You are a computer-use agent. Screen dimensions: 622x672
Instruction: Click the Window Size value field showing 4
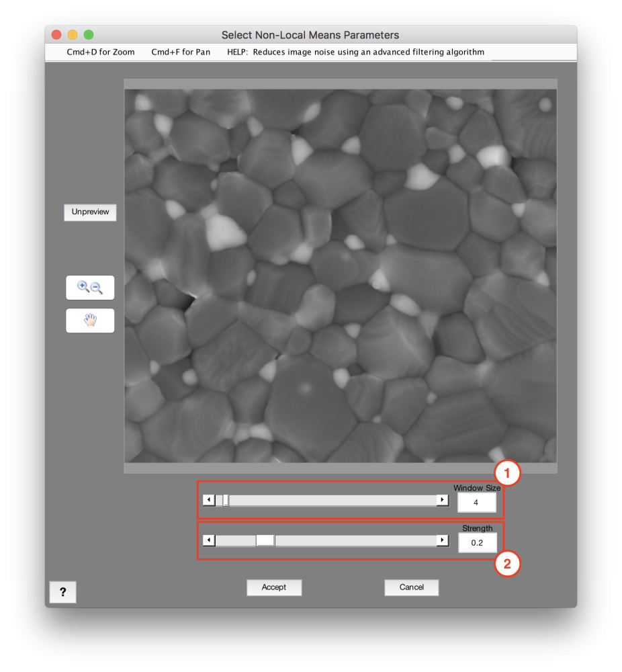477,502
